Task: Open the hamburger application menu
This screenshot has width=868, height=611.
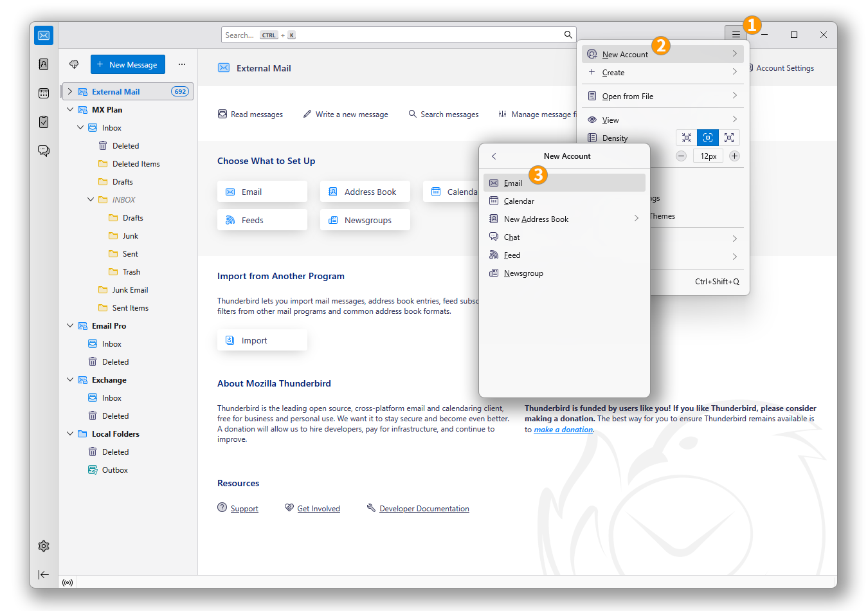Action: 736,35
